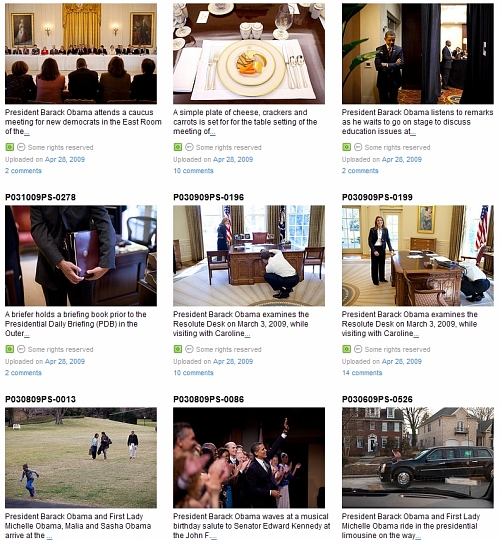
Task: Open the East Room caucus meeting thumbnail
Action: pyautogui.click(x=81, y=54)
